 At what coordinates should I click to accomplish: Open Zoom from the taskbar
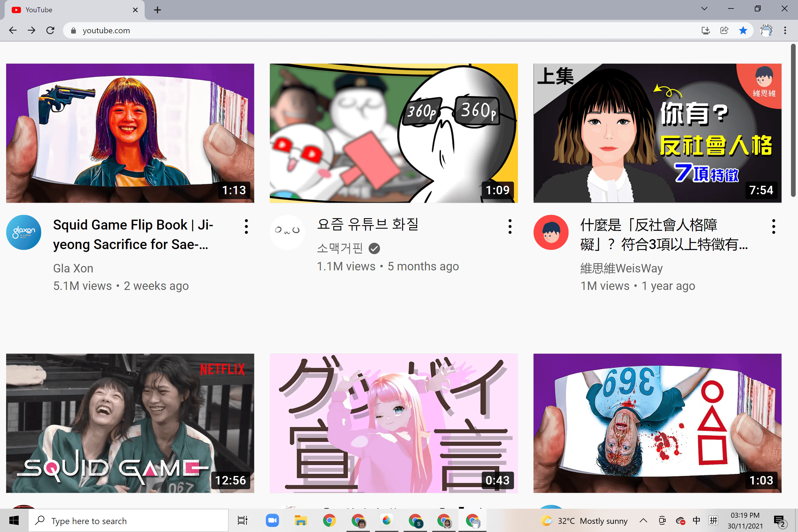[x=272, y=520]
